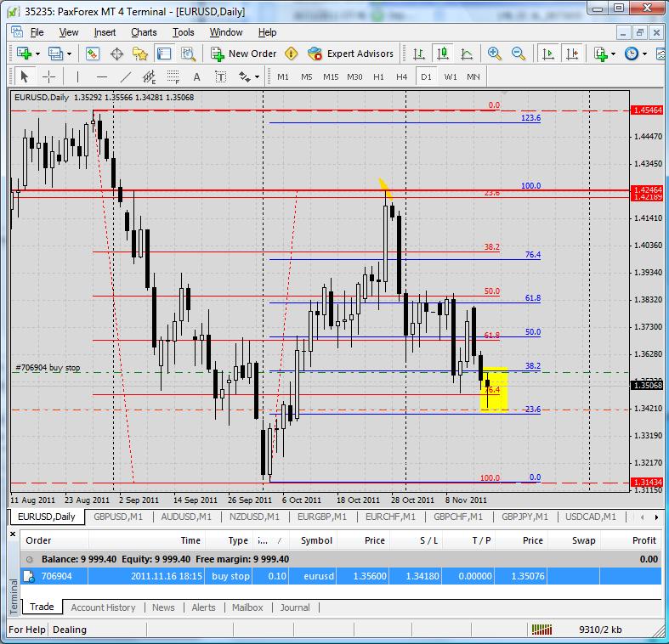Open the Market Watch window icon
Image resolution: width=669 pixels, height=644 pixels.
(x=93, y=54)
